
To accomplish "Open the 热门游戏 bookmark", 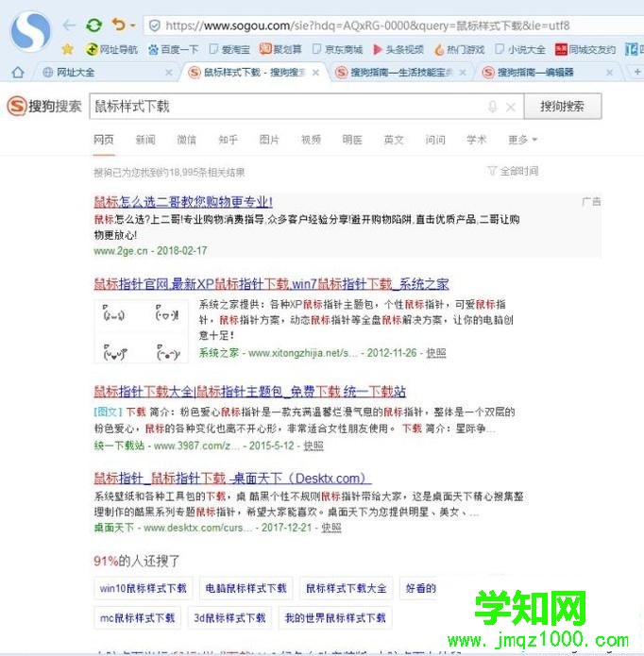I will click(x=460, y=49).
